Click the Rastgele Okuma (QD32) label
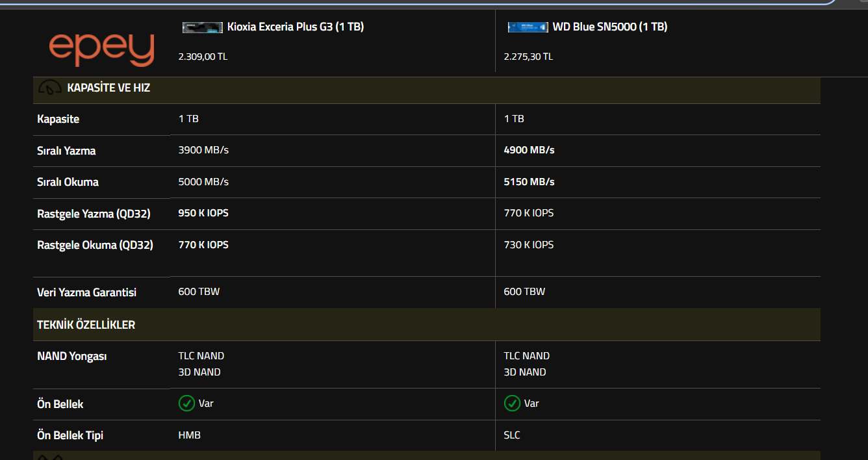Image resolution: width=868 pixels, height=460 pixels. 96,246
